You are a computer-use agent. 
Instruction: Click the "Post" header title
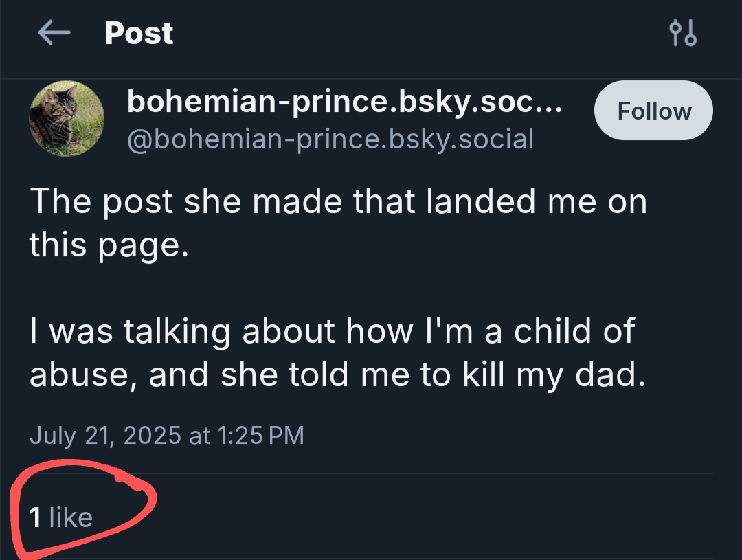pos(139,33)
